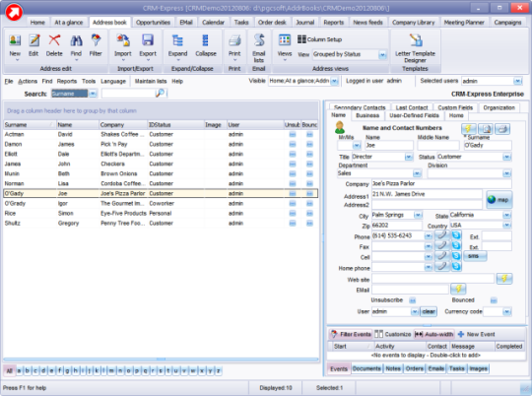Click Customize in events toolbar
This screenshot has width=532, height=396.
point(393,334)
